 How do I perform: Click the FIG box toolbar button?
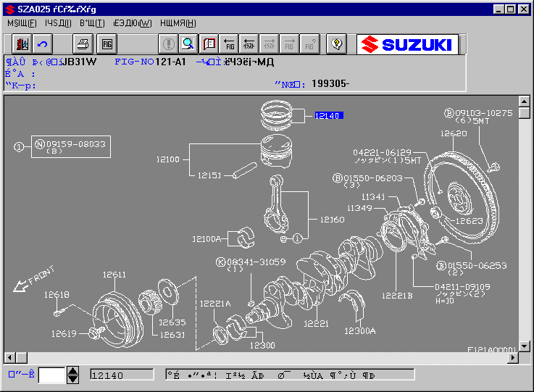click(107, 44)
